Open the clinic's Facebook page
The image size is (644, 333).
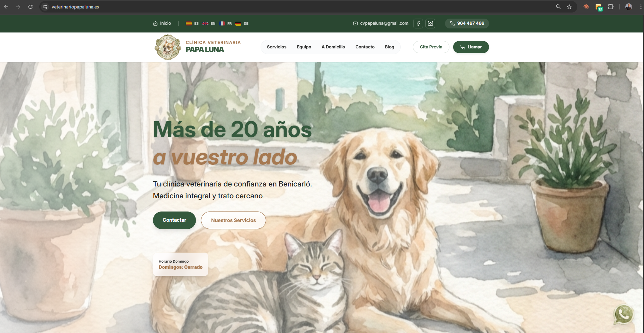[x=418, y=23]
